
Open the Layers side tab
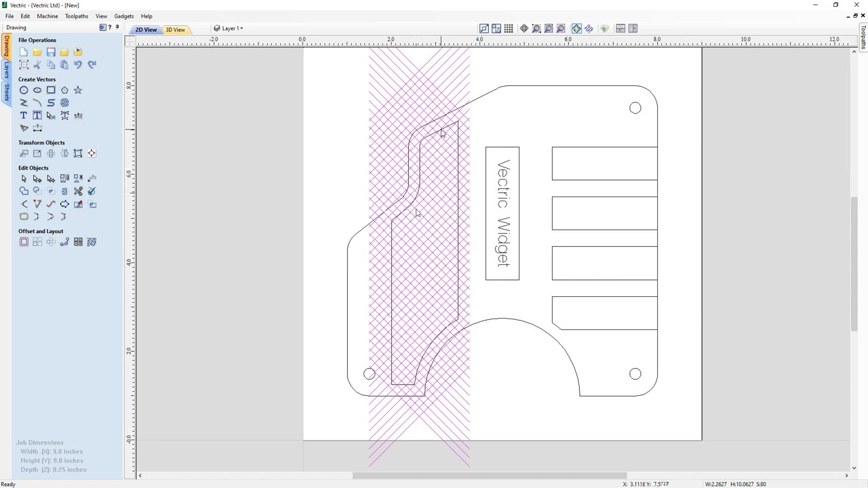tap(6, 70)
